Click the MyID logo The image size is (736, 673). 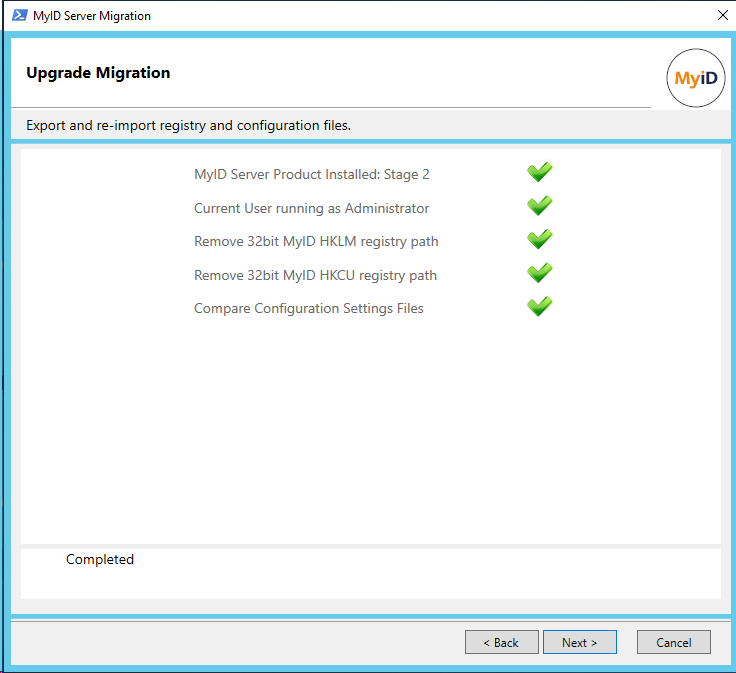coord(696,78)
